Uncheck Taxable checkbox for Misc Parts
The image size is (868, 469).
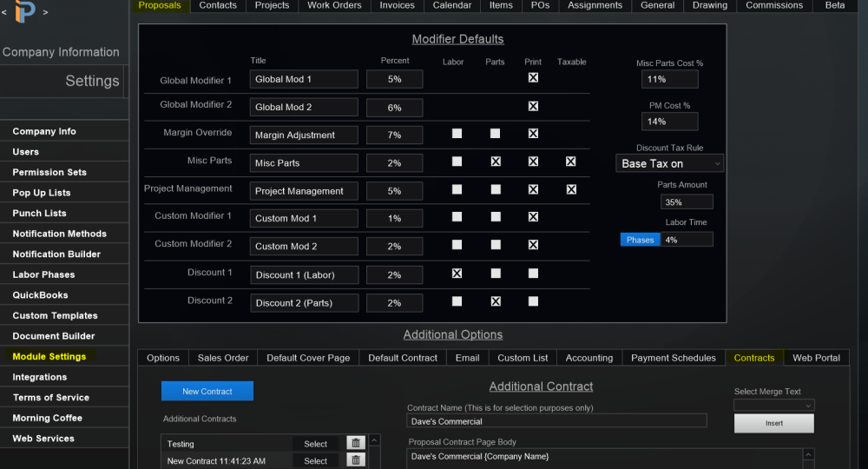(x=571, y=162)
